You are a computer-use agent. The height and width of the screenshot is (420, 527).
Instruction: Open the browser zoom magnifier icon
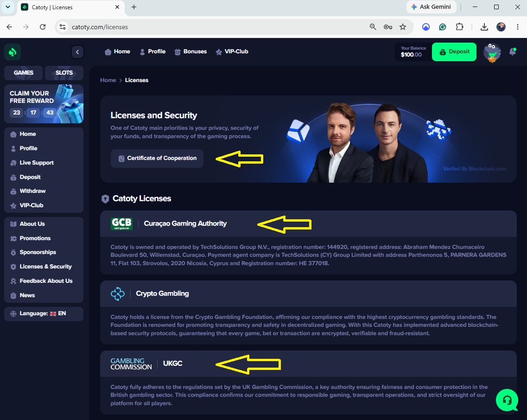(x=373, y=27)
